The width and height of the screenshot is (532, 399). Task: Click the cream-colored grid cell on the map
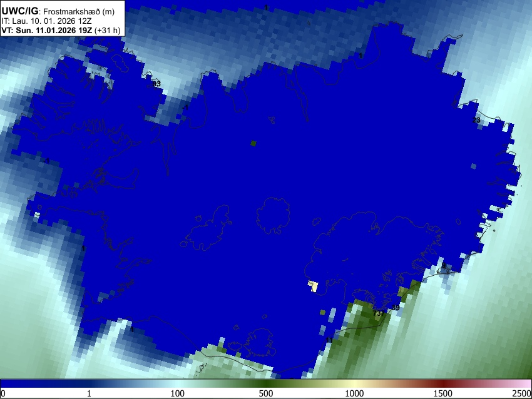coord(314,286)
